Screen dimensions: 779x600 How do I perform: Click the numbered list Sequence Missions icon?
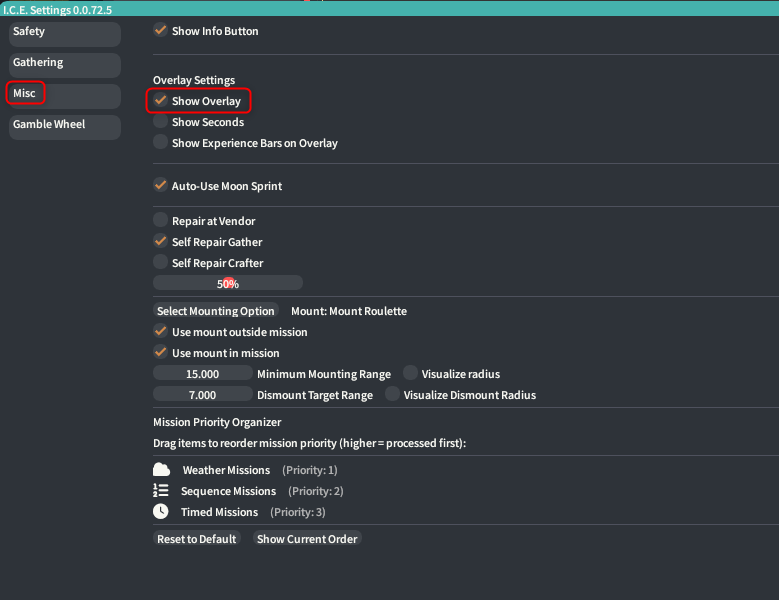pos(161,491)
